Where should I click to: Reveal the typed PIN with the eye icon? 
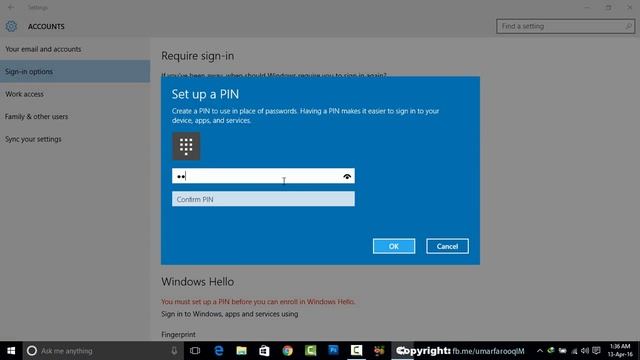point(347,176)
